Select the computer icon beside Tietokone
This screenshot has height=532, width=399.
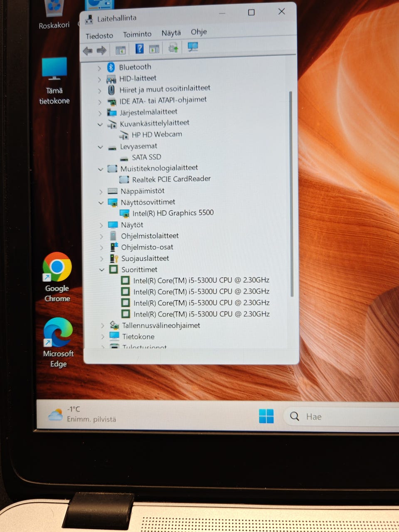[114, 336]
